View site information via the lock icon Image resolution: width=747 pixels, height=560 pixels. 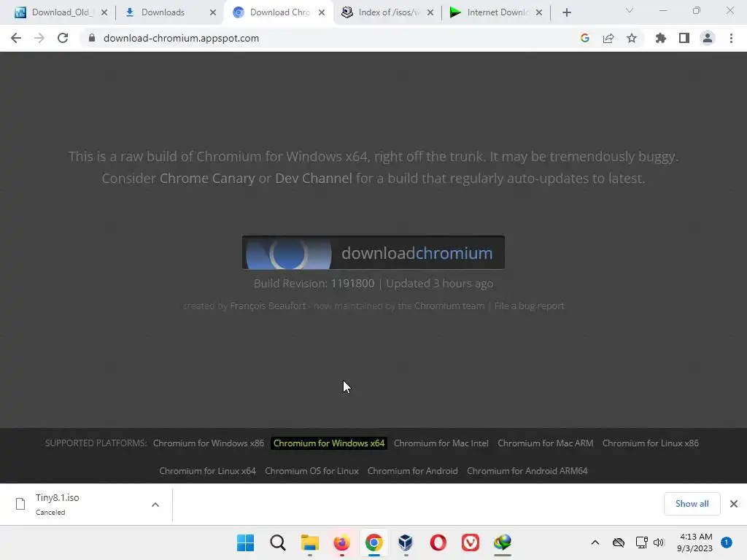tap(92, 38)
